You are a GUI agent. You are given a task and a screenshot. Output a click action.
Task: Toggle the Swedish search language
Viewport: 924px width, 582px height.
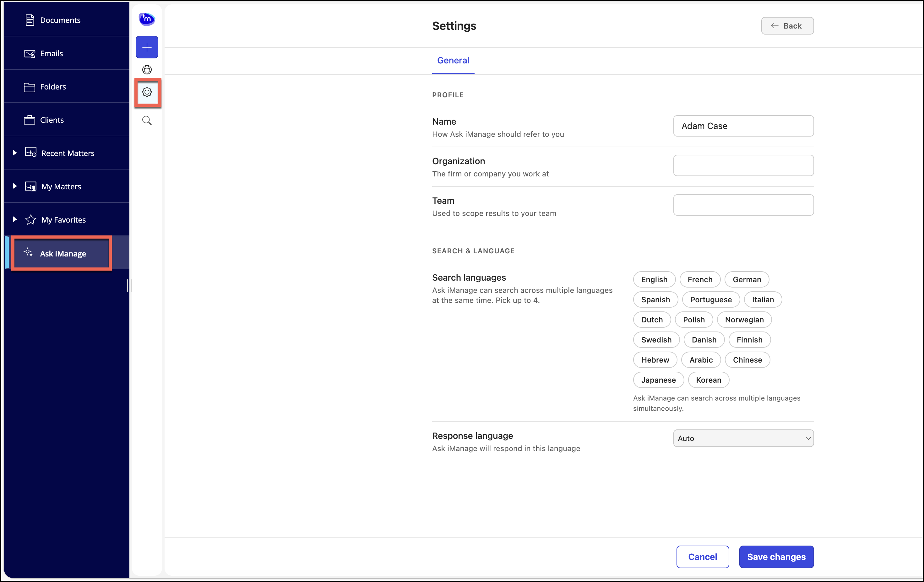tap(656, 340)
